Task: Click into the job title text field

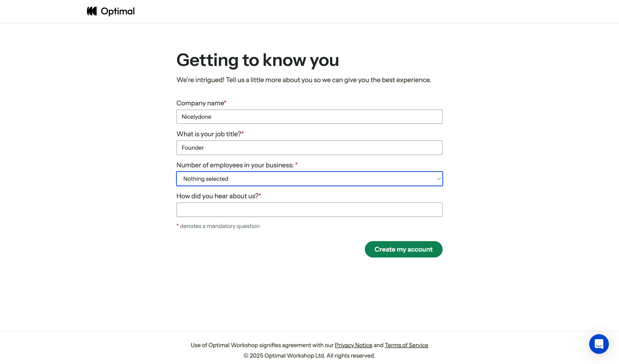Action: point(309,148)
